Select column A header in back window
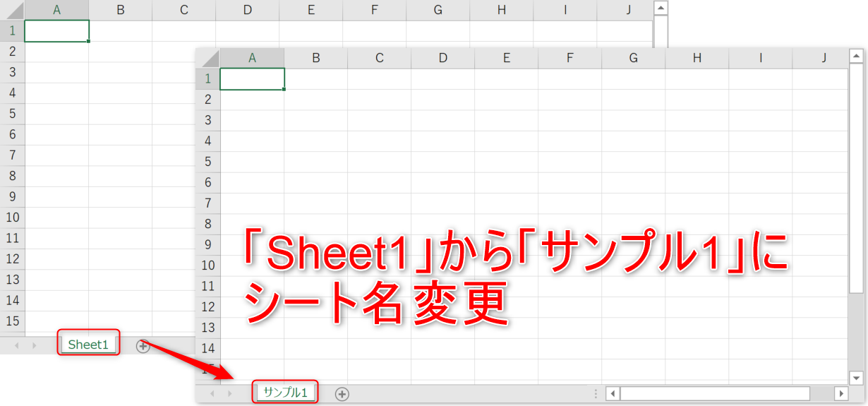The height and width of the screenshot is (406, 868). (56, 10)
